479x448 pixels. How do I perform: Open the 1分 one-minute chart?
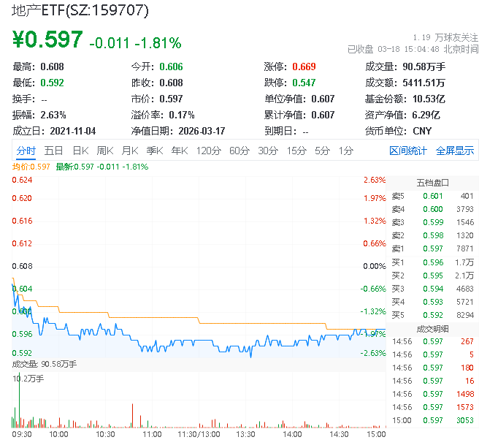click(x=346, y=151)
